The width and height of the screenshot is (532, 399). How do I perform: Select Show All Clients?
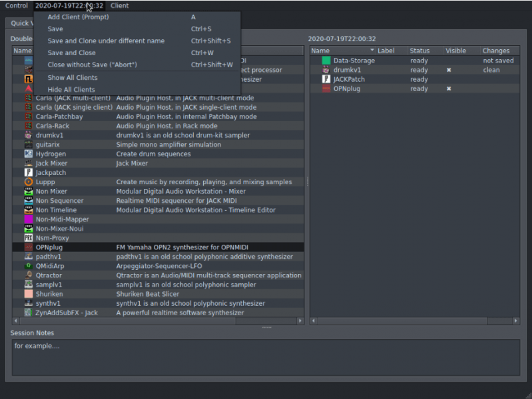137,78
